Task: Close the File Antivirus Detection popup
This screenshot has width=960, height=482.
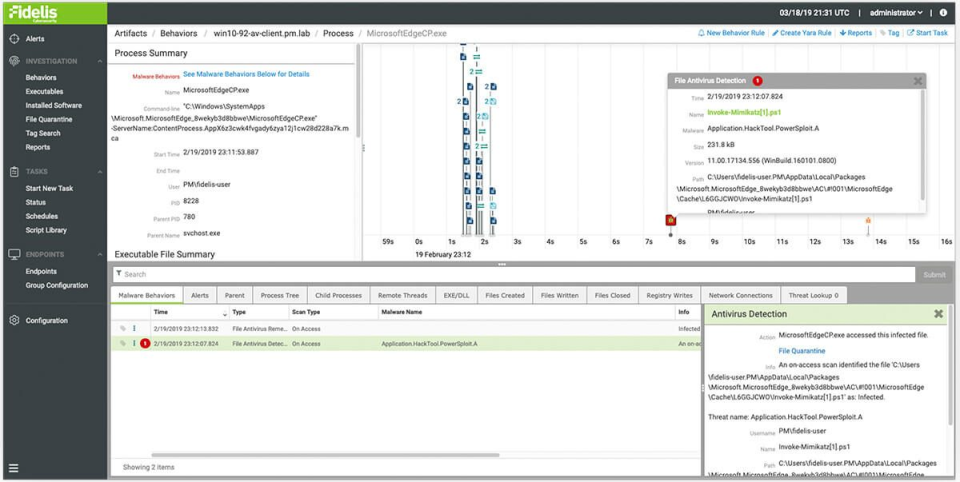Action: (918, 81)
